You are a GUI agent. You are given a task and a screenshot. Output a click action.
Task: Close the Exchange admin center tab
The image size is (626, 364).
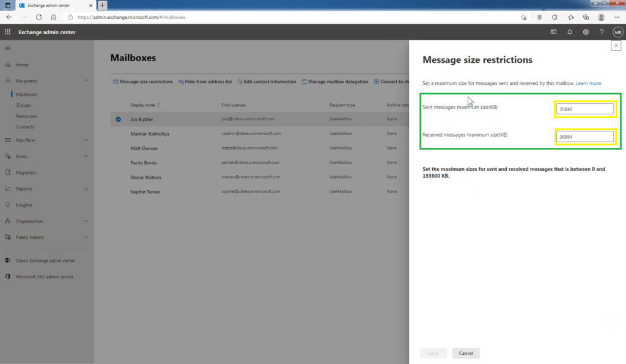90,5
